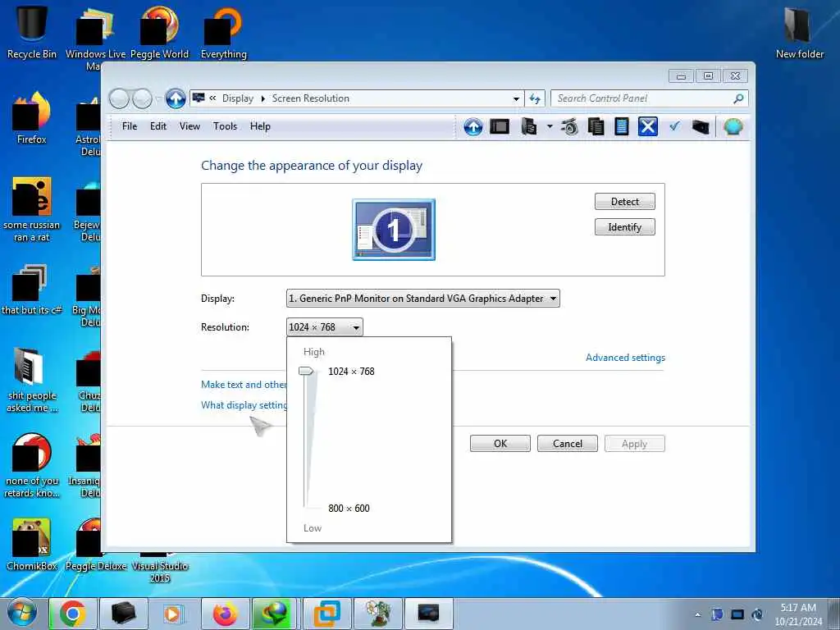Click the blue checkmark toolbar icon
Viewport: 840px width, 630px height.
674,126
